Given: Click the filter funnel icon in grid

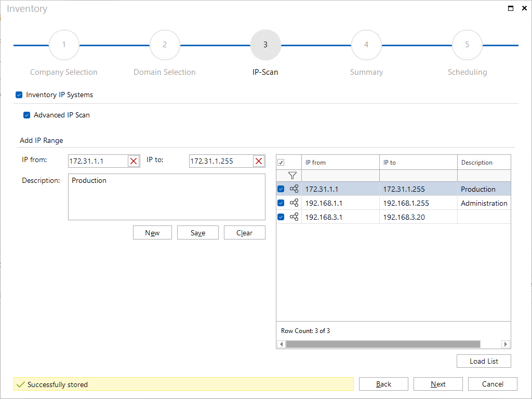Looking at the screenshot, I should coord(292,176).
